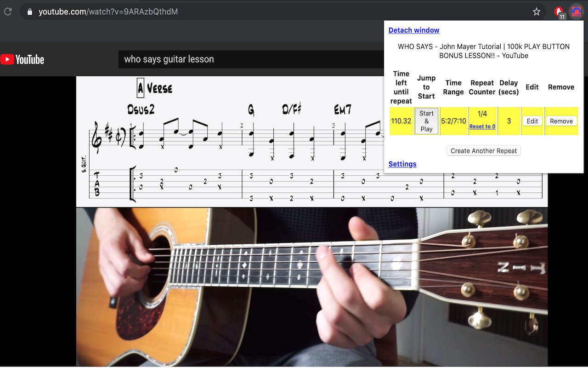The height and width of the screenshot is (368, 588).
Task: Open the Detach window link
Action: click(414, 30)
